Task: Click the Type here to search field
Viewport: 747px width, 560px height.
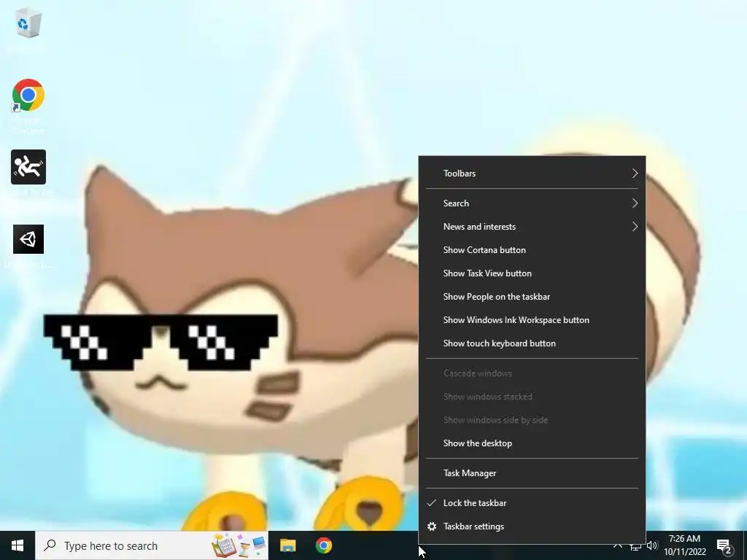Action: (152, 545)
